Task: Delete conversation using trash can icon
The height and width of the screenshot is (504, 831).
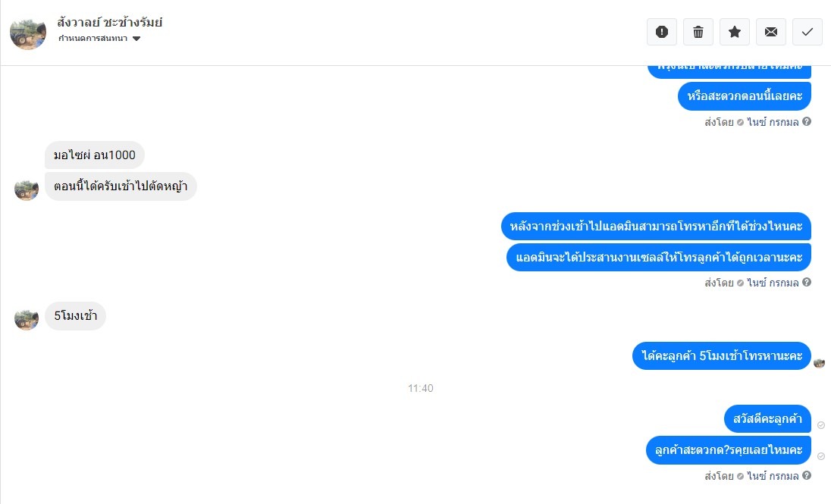Action: click(x=698, y=32)
